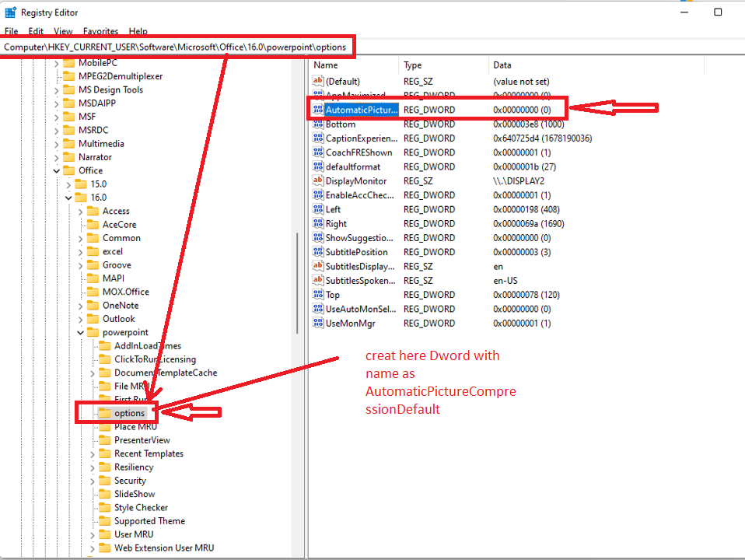Select the options key in tree

point(129,413)
